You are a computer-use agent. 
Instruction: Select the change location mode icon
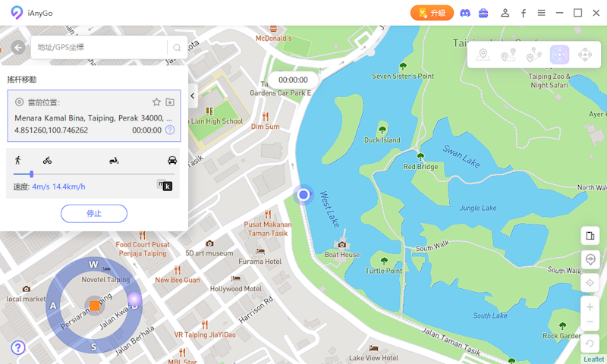(x=483, y=55)
